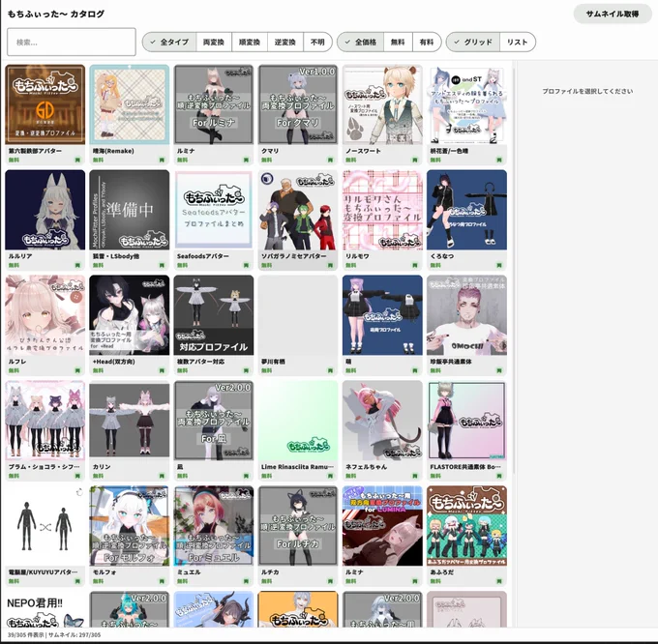Screen dimensions: 658x644
Task: Click the 両 badge on クマリ card
Action: point(331,160)
